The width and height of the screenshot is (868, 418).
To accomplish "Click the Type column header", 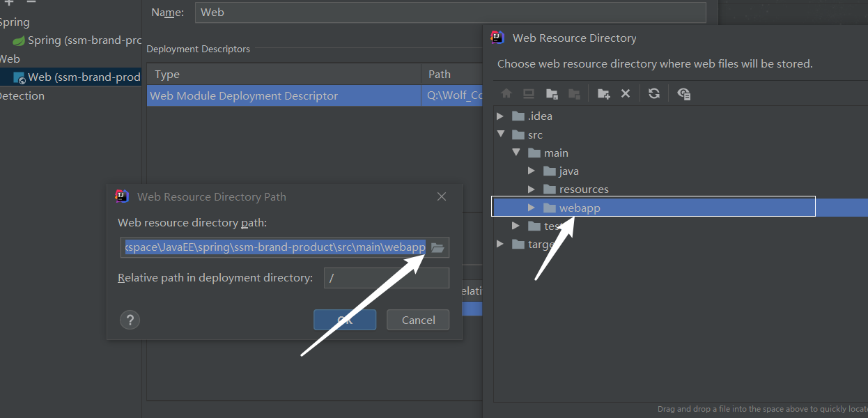I will (167, 75).
